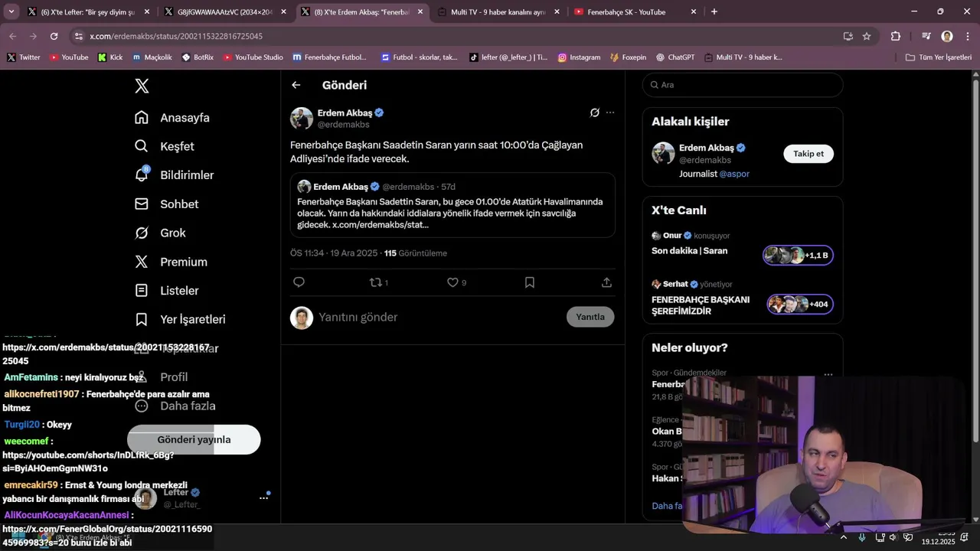The height and width of the screenshot is (551, 980).
Task: Open the browser extensions puzzle icon
Action: [x=896, y=36]
